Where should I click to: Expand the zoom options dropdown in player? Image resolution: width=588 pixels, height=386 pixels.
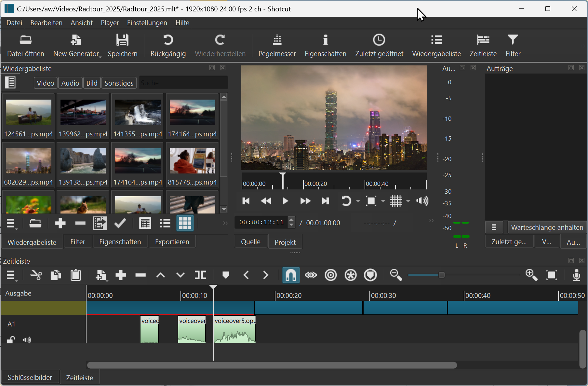point(383,201)
